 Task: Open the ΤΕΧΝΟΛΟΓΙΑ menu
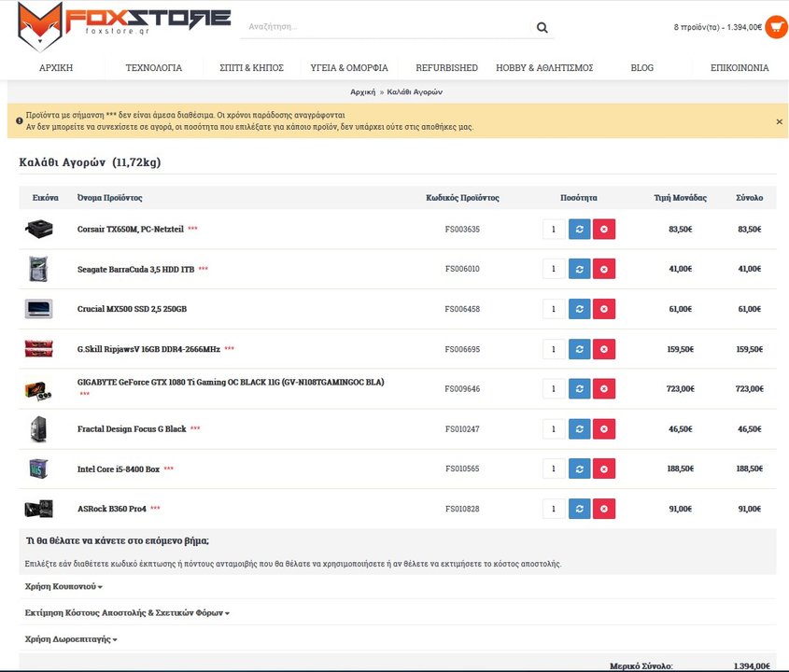[x=154, y=67]
